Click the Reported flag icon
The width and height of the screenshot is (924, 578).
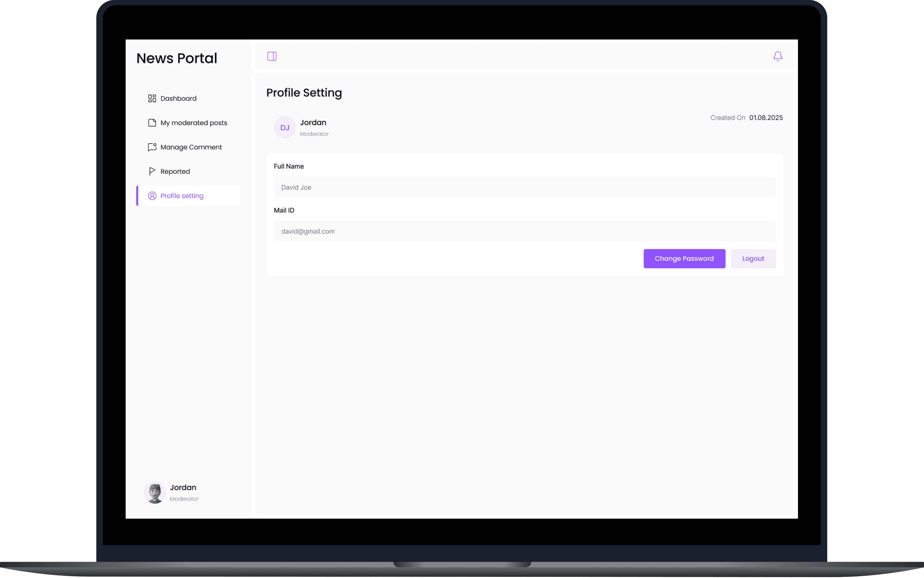pyautogui.click(x=152, y=171)
